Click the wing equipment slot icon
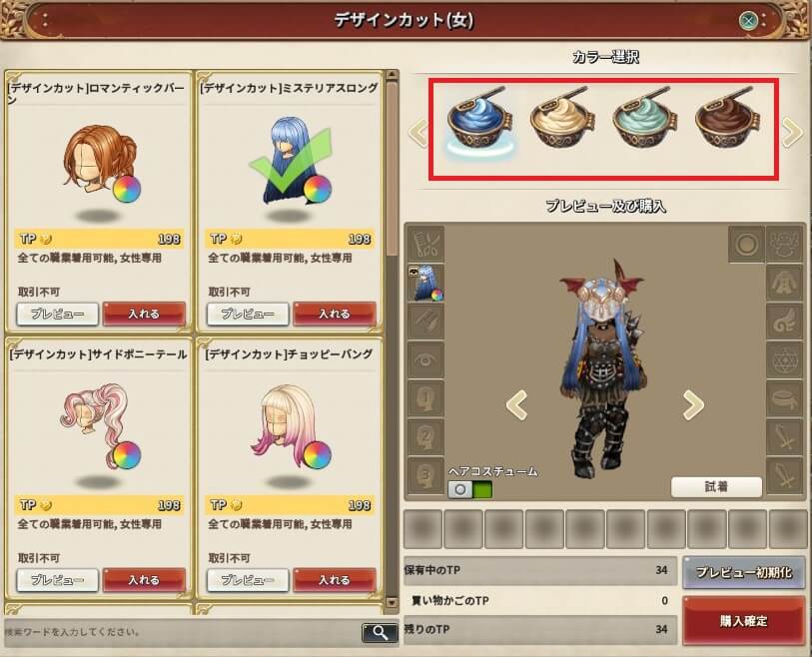The image size is (812, 657). (785, 322)
